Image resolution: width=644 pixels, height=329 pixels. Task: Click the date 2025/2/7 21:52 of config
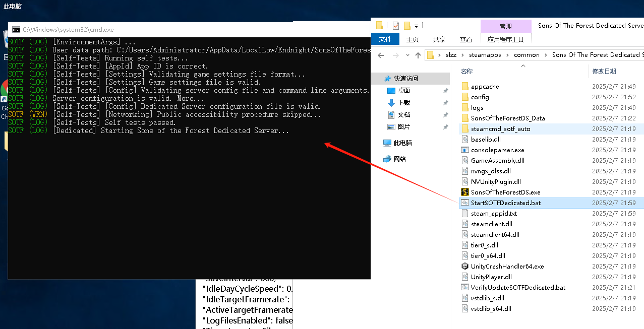click(614, 97)
